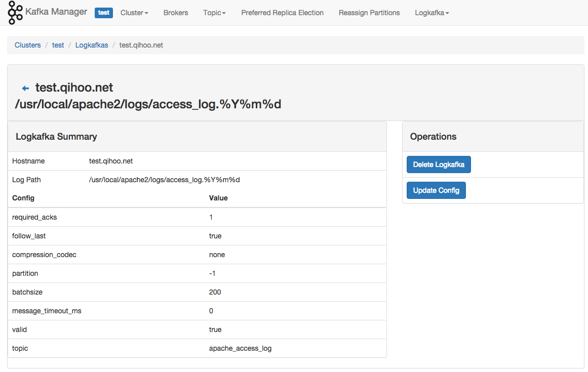Image resolution: width=588 pixels, height=372 pixels.
Task: Select the Log Path row label
Action: pos(26,180)
